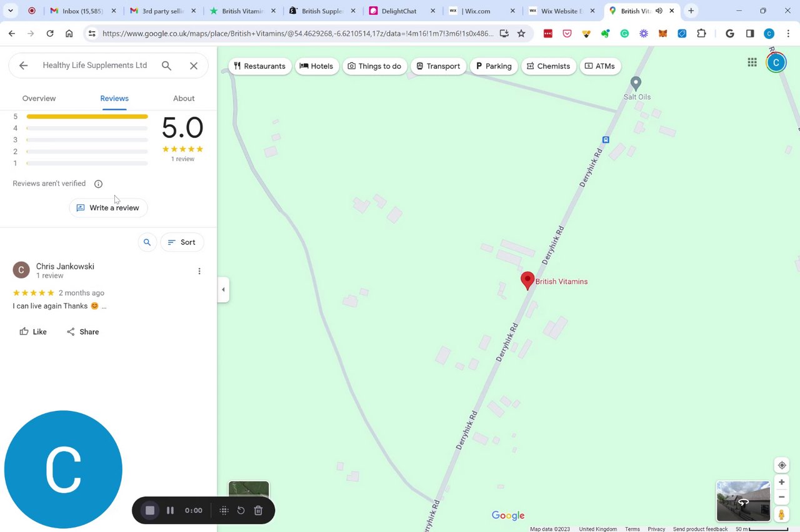The width and height of the screenshot is (800, 532).
Task: Open the About tab
Action: coord(184,99)
